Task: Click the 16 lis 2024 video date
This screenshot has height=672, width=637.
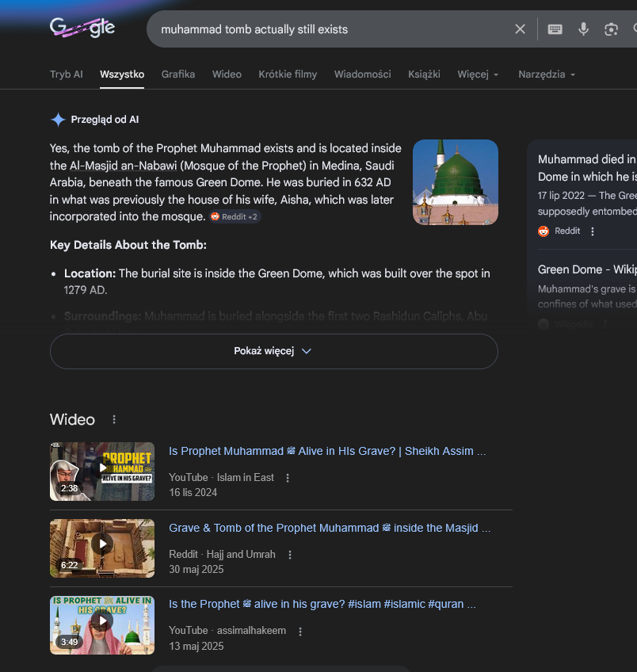Action: coord(193,492)
